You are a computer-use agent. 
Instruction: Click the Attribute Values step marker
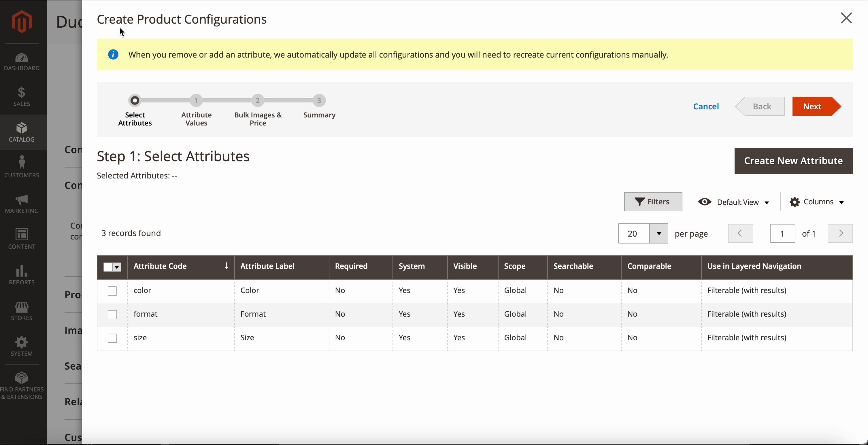click(196, 101)
